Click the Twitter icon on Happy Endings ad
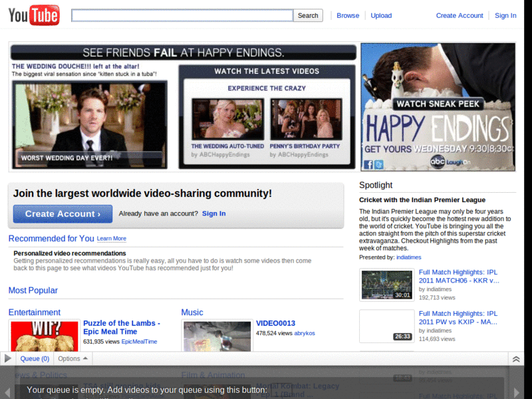This screenshot has height=399, width=532. [x=378, y=164]
